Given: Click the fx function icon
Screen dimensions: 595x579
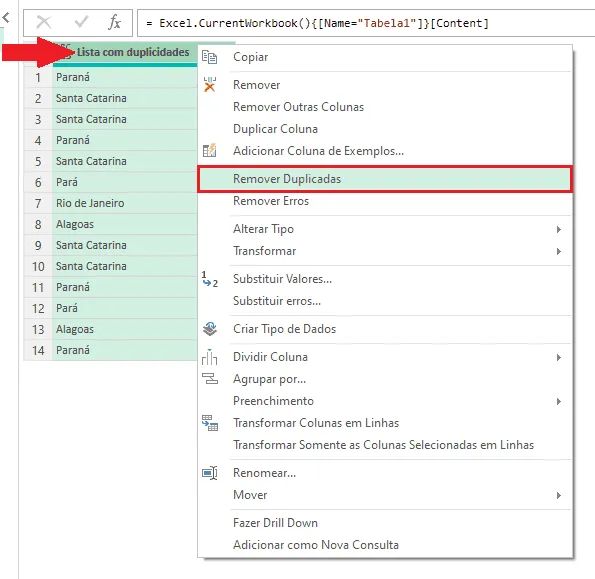Looking at the screenshot, I should [115, 22].
